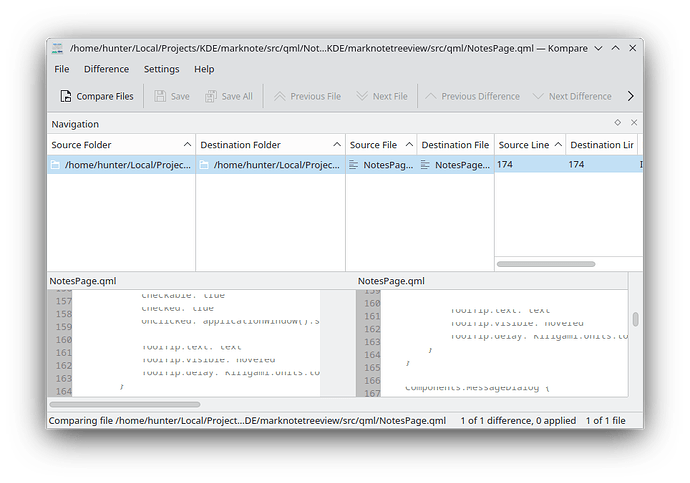Jump to Next Difference

click(572, 96)
